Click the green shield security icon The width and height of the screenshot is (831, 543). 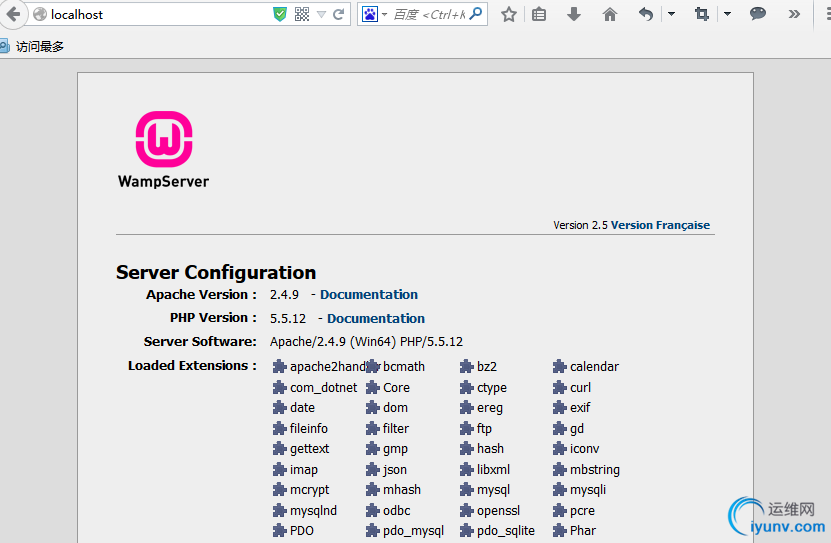[x=280, y=14]
